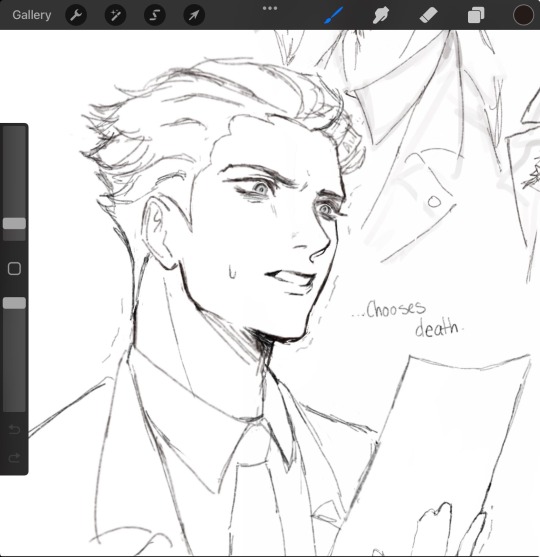Screen dimensions: 540x557
Task: Click the brush size slider handle
Action: 14,223
